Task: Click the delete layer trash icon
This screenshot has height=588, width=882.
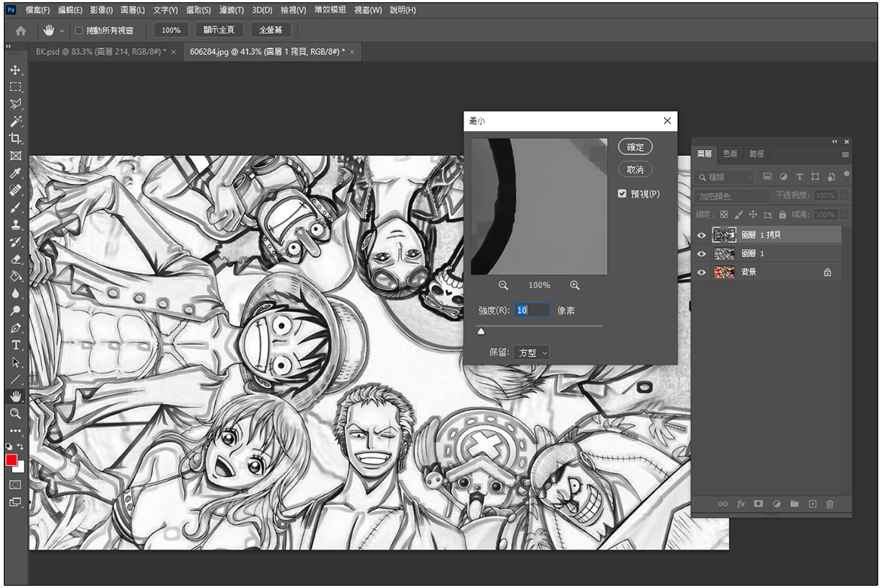Action: click(x=830, y=504)
